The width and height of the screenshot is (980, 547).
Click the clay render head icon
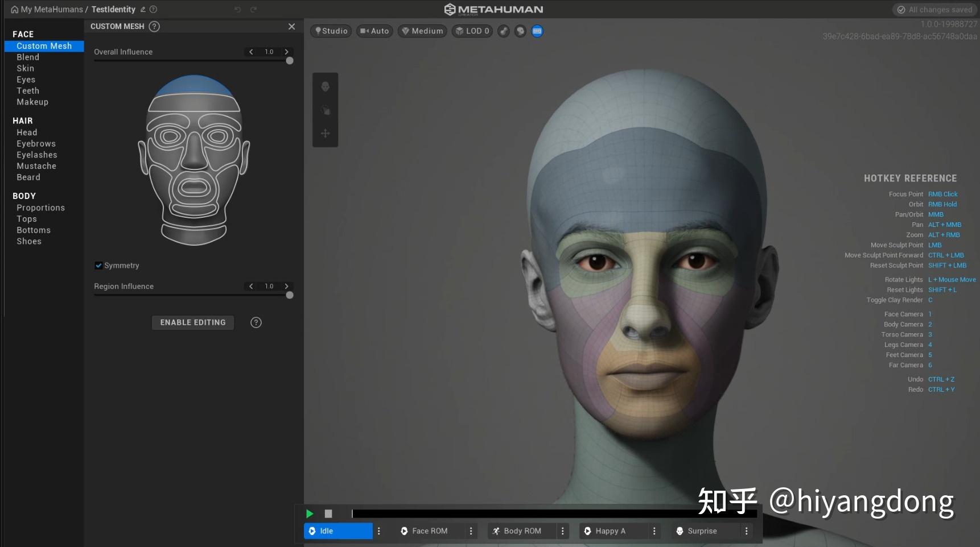[520, 31]
